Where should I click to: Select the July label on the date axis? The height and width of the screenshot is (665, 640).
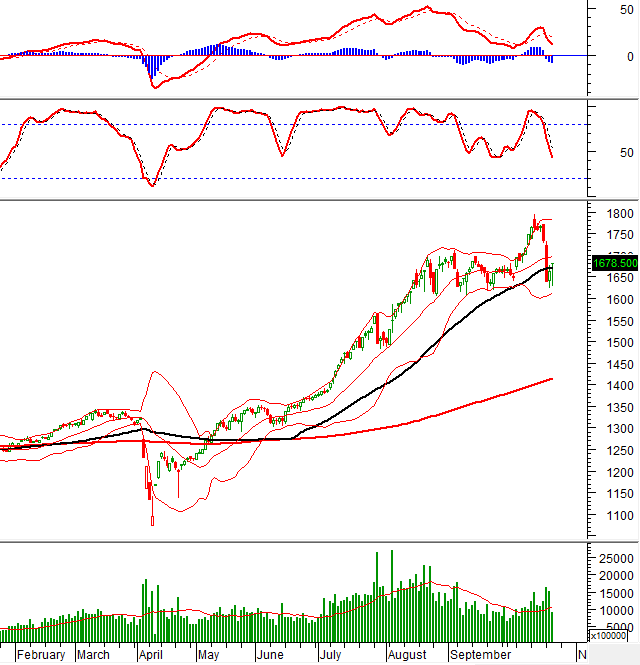(x=332, y=655)
